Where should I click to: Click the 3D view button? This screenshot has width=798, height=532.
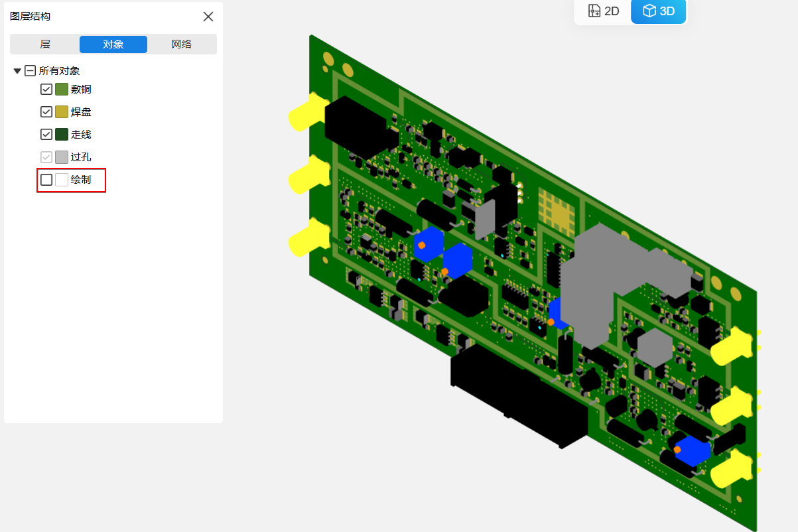[659, 11]
